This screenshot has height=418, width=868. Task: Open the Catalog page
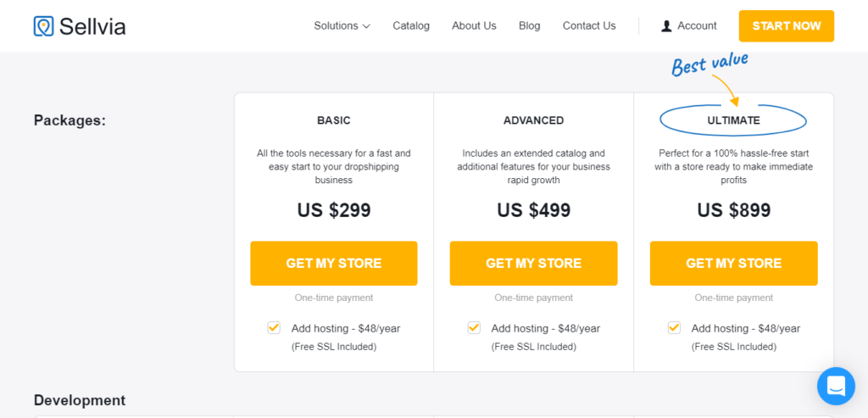coord(411,26)
